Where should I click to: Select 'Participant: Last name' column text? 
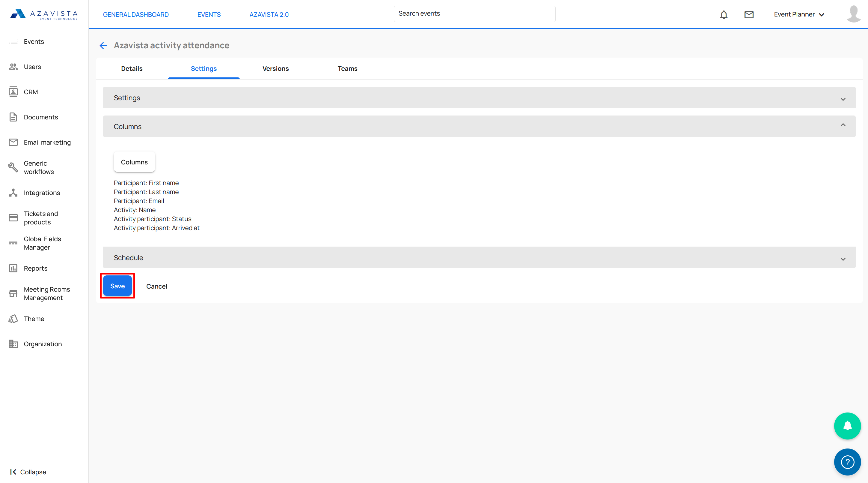click(146, 192)
